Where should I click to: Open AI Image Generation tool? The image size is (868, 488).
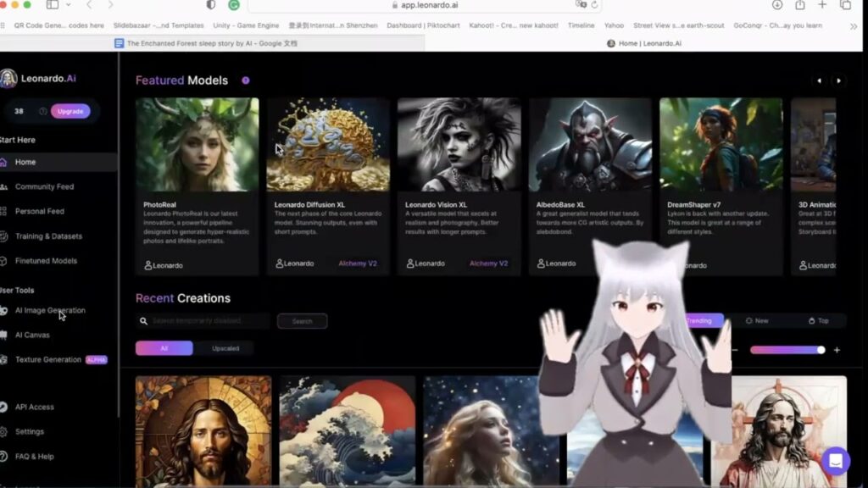[50, 310]
